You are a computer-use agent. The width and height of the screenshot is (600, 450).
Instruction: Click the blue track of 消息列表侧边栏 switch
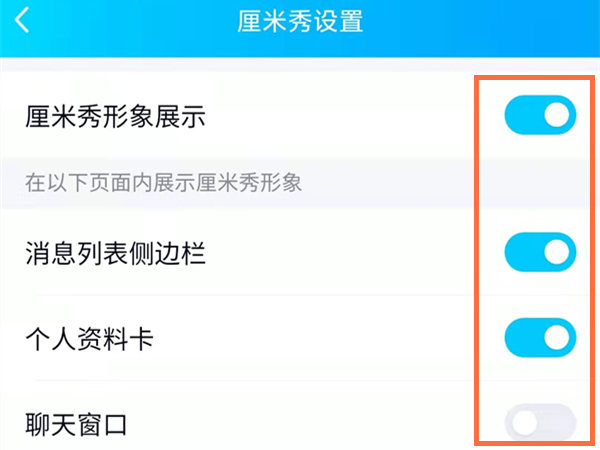522,253
